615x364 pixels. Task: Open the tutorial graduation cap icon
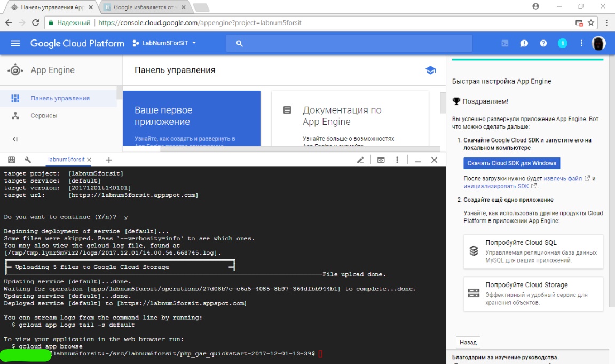pyautogui.click(x=431, y=70)
